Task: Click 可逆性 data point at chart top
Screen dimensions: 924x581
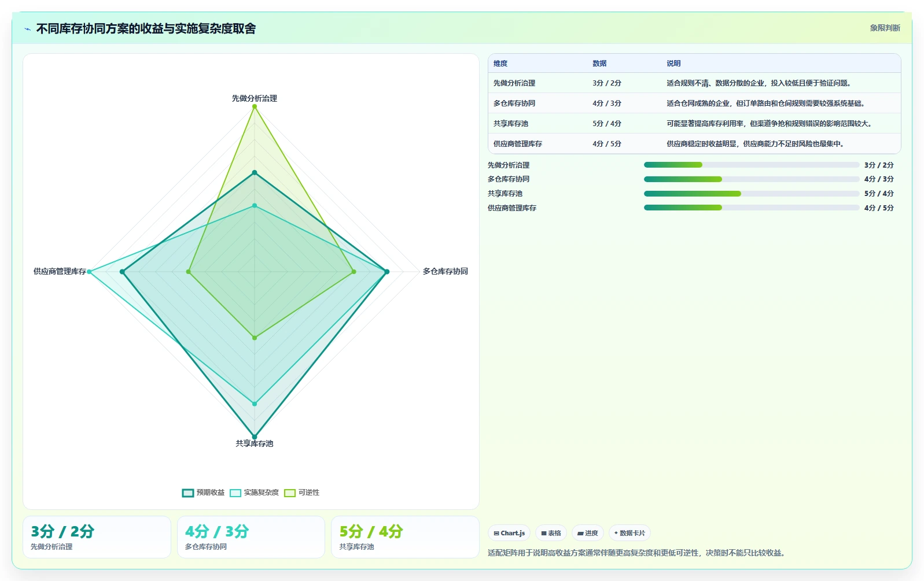Action: click(x=255, y=106)
